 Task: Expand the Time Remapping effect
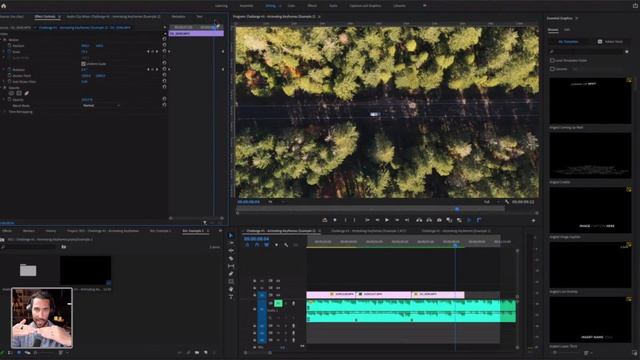point(5,111)
